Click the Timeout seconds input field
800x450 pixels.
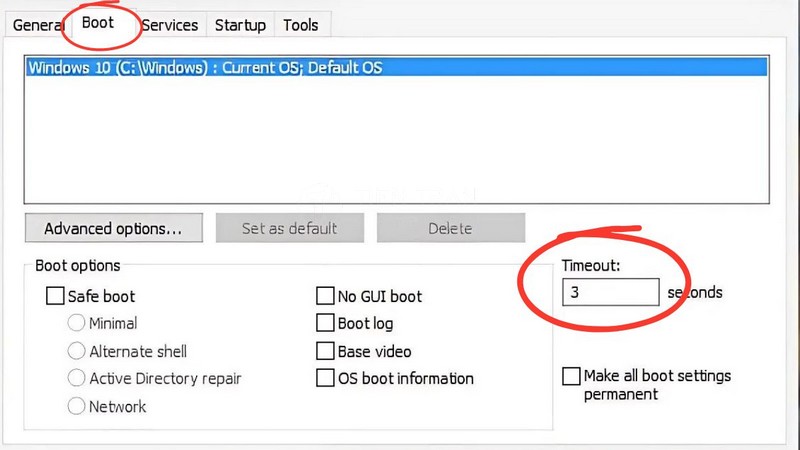click(610, 292)
